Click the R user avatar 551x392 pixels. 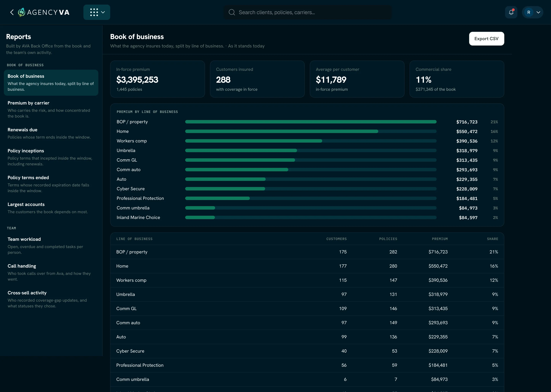click(529, 12)
